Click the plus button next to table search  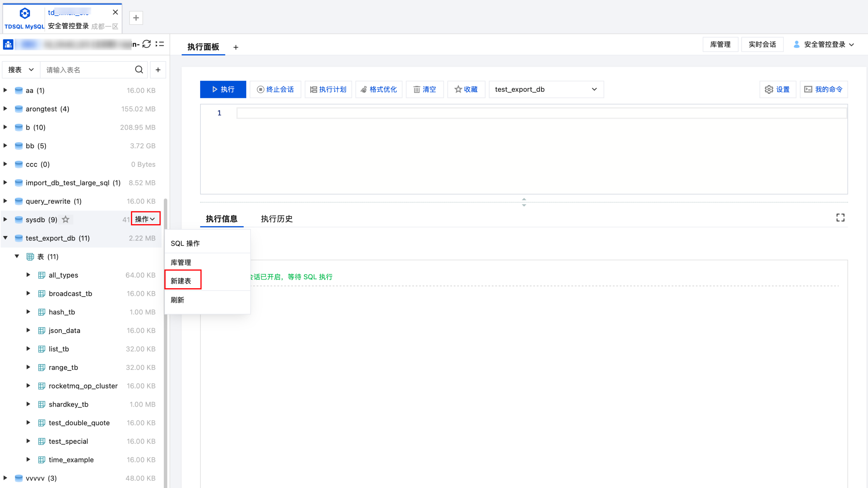(x=158, y=70)
